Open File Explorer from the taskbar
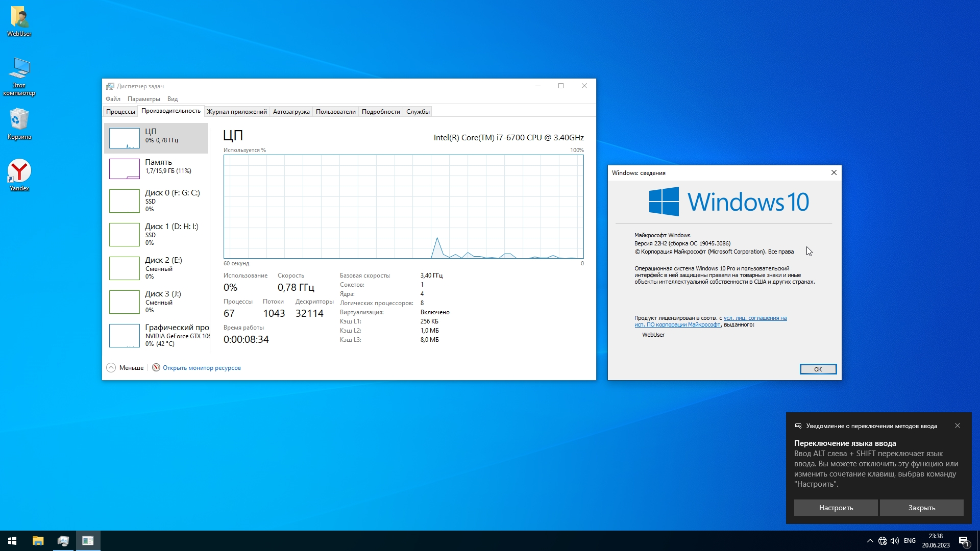Image resolution: width=980 pixels, height=551 pixels. click(38, 541)
